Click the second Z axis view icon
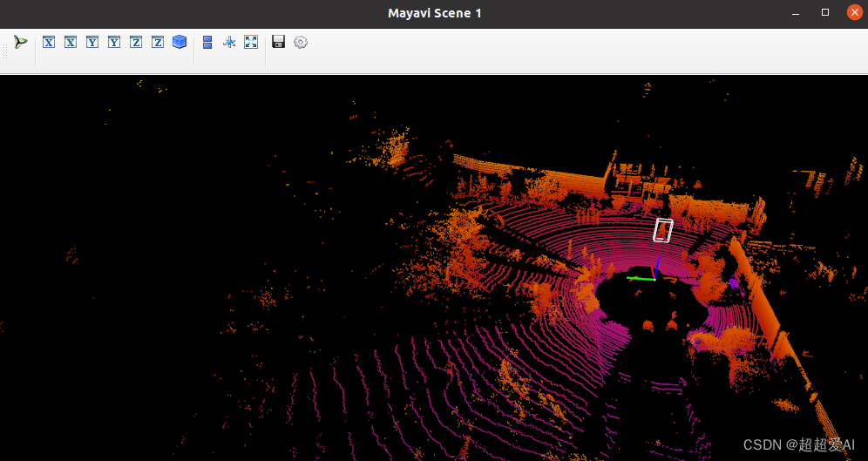The height and width of the screenshot is (461, 868). [158, 42]
